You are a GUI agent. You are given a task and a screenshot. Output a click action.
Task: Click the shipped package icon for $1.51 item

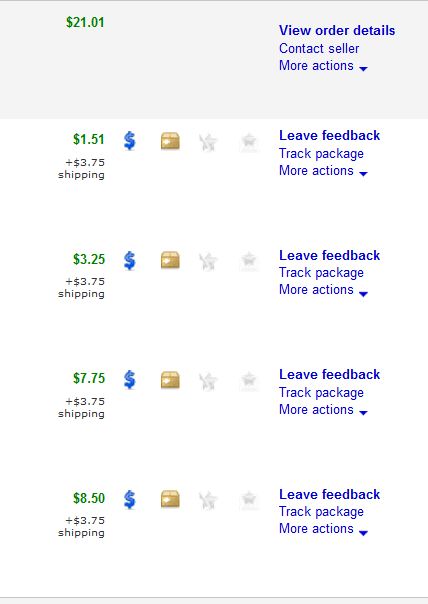click(170, 141)
